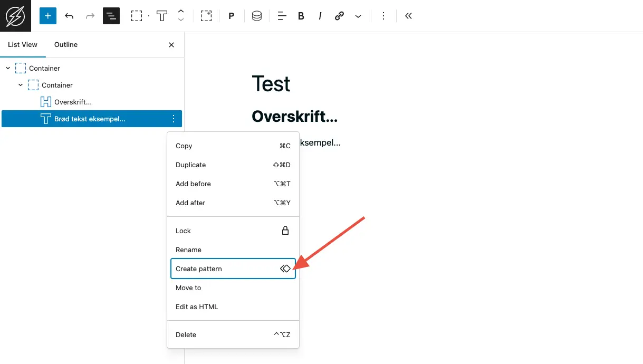
Task: Select parent Container block icon in toolbar
Action: click(x=137, y=16)
